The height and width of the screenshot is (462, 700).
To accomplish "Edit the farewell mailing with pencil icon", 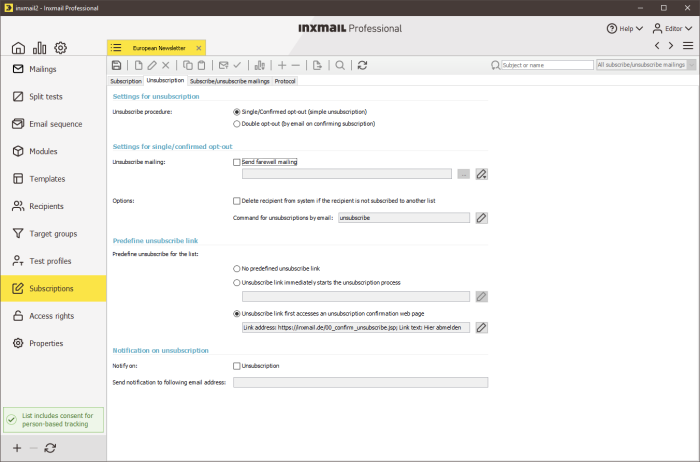I will (481, 174).
